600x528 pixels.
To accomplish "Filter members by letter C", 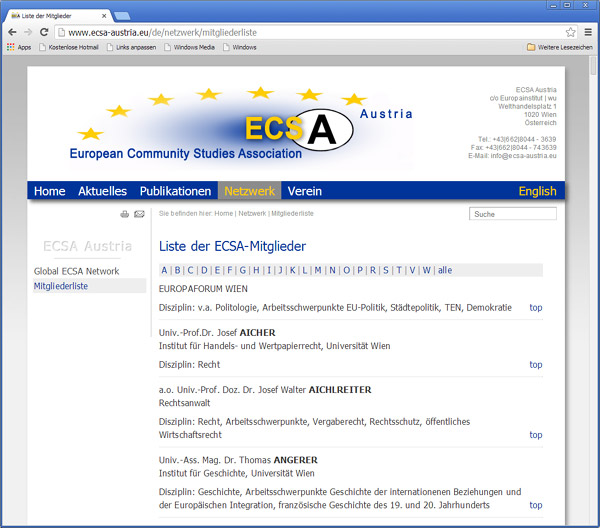I will coord(190,270).
